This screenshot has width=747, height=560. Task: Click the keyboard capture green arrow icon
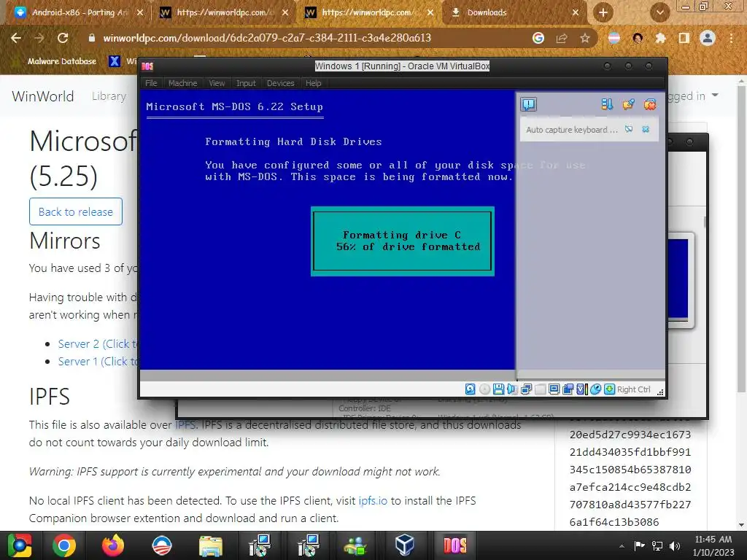[609, 389]
